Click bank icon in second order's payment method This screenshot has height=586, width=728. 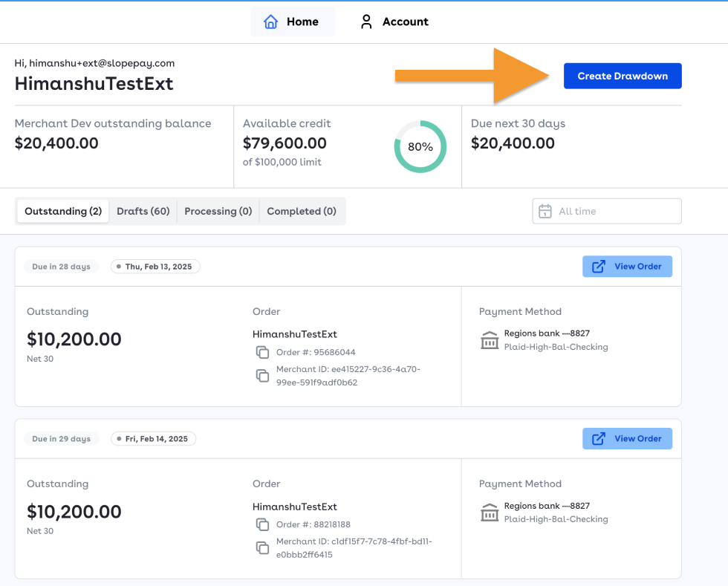point(490,512)
